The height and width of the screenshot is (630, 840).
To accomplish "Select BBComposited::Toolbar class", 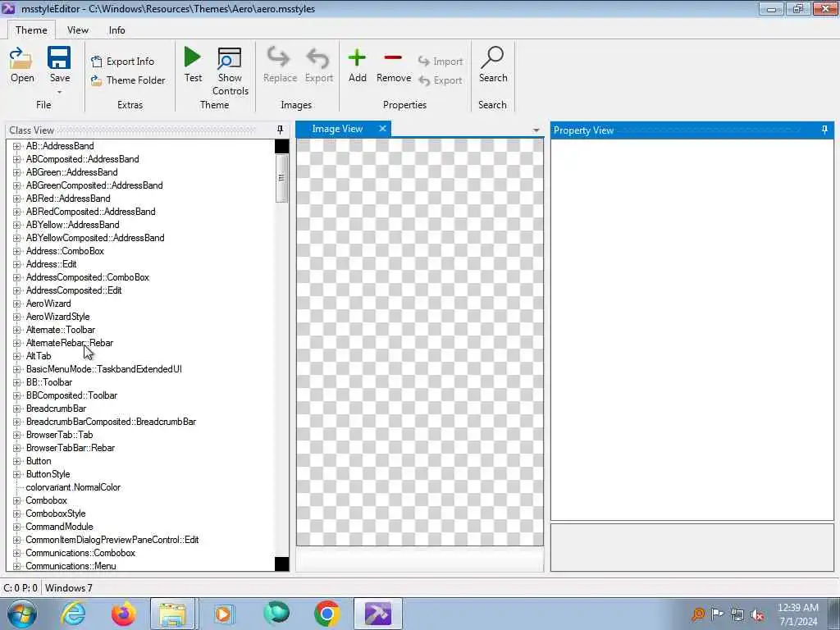I will (71, 395).
